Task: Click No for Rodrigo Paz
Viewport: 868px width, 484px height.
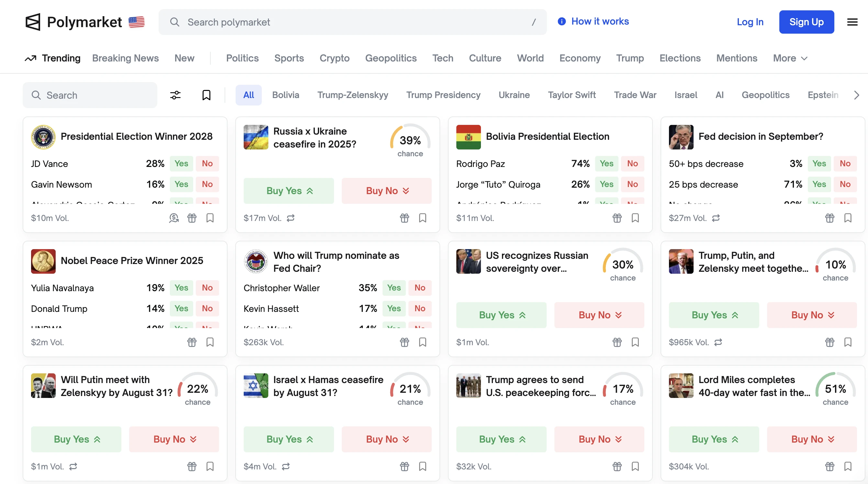Action: [x=632, y=163]
